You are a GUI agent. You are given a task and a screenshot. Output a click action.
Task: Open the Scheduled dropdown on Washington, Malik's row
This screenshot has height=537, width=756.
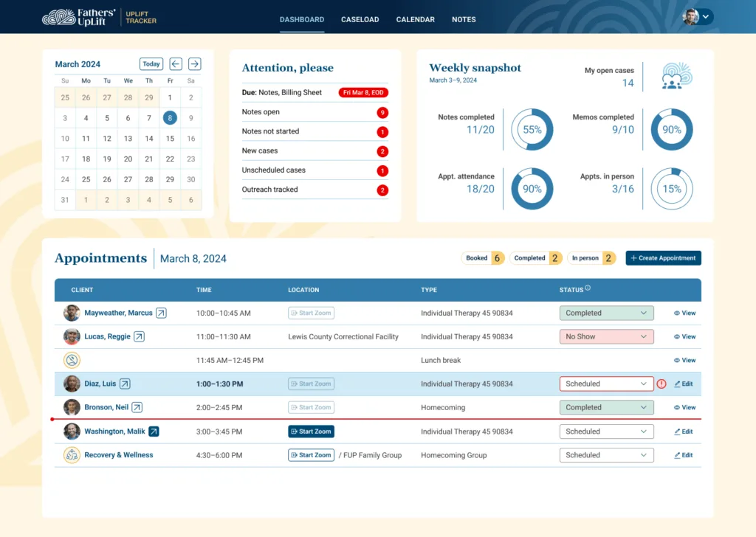605,432
